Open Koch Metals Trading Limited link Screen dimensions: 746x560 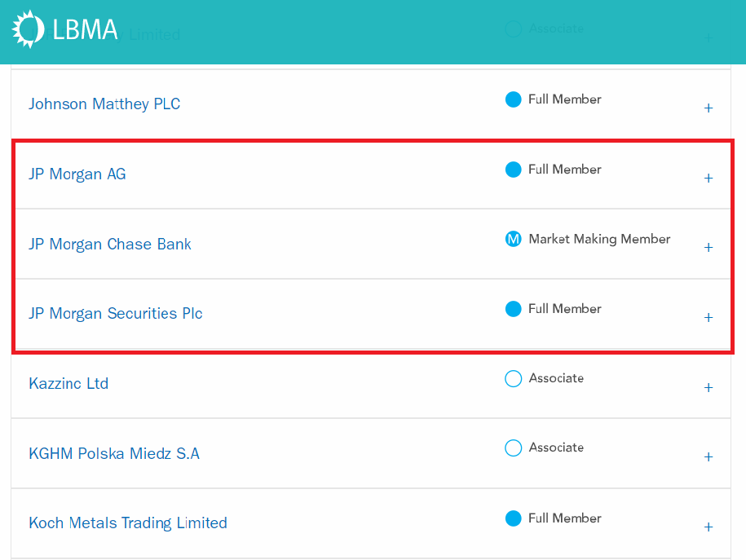click(x=128, y=523)
